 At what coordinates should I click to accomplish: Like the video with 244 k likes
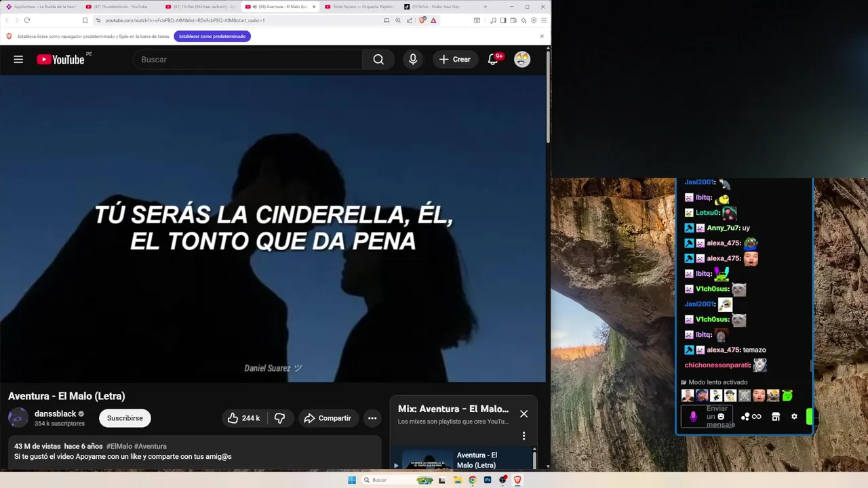pos(243,418)
